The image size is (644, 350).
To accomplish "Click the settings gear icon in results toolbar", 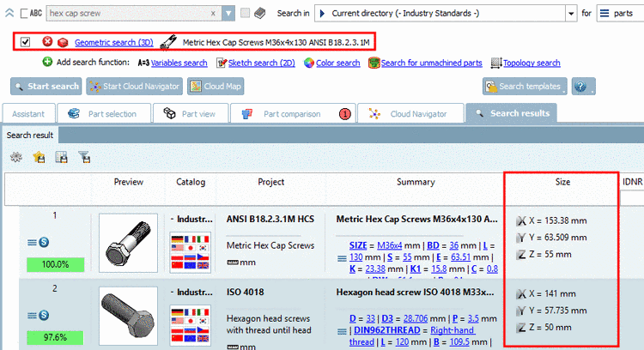I will click(16, 157).
